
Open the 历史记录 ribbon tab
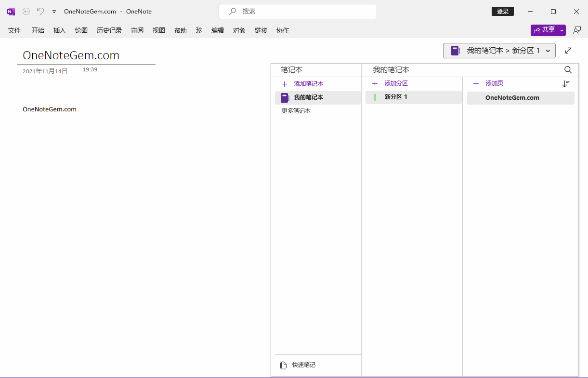click(x=109, y=30)
